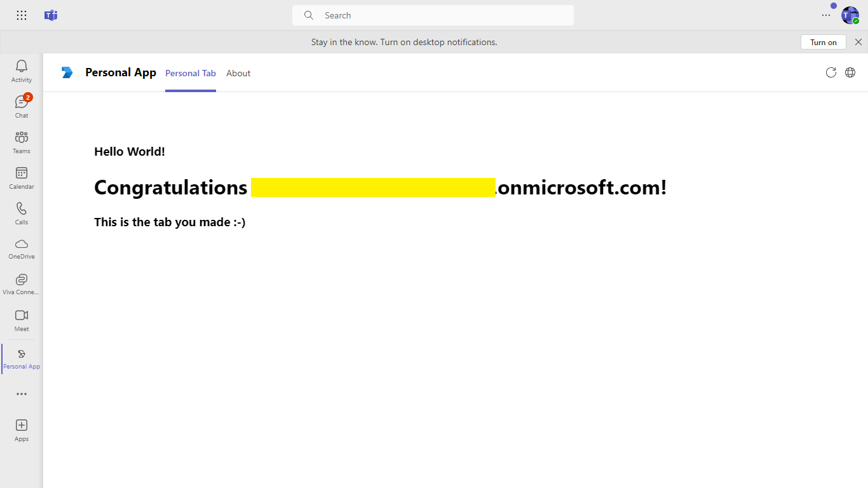Open the app launcher grid
Viewport: 868px width, 488px height.
click(x=22, y=15)
